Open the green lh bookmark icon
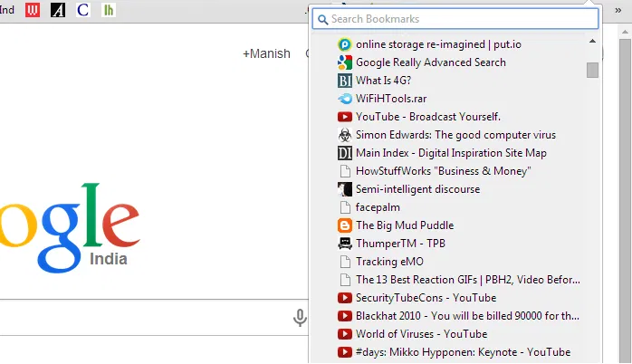632x364 pixels. click(109, 10)
